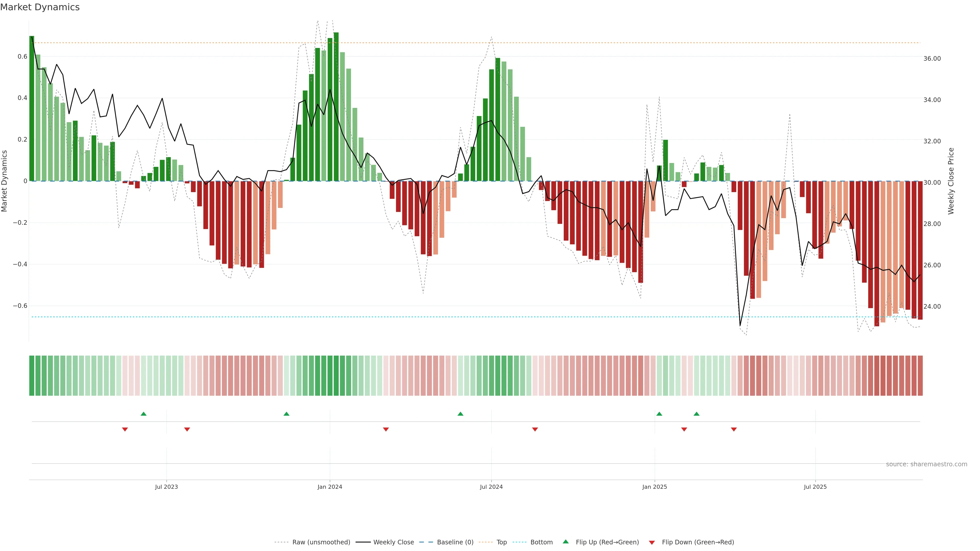Click the Top legend label

point(501,542)
